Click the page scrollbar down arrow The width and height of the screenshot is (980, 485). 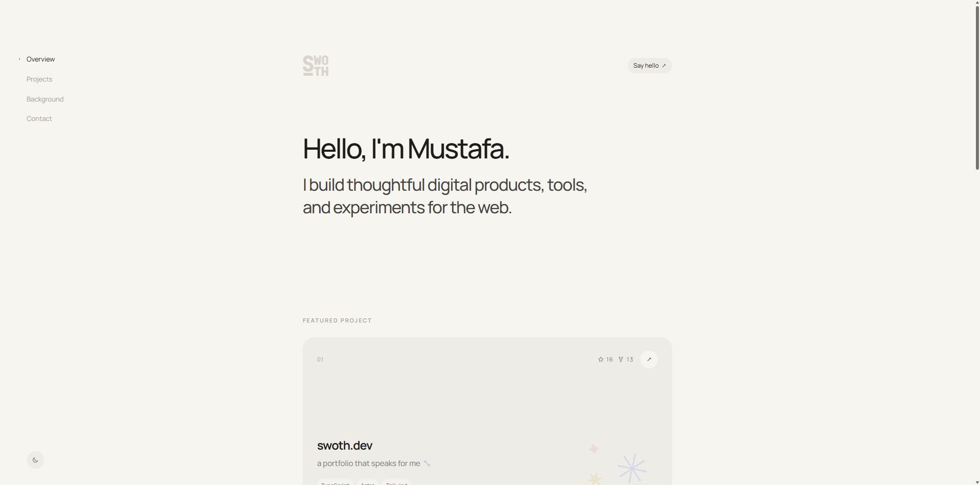pyautogui.click(x=977, y=481)
